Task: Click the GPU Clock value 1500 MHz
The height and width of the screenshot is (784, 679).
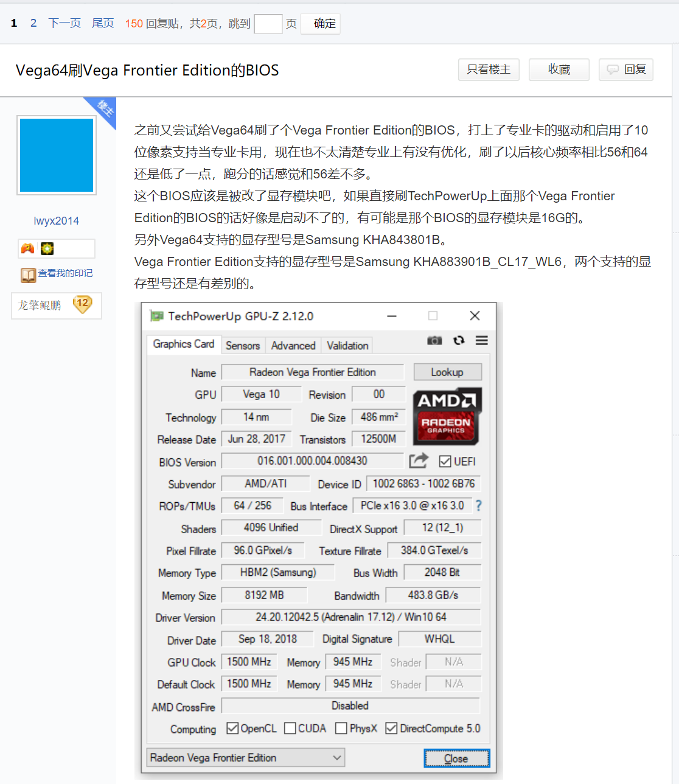Action: [249, 662]
